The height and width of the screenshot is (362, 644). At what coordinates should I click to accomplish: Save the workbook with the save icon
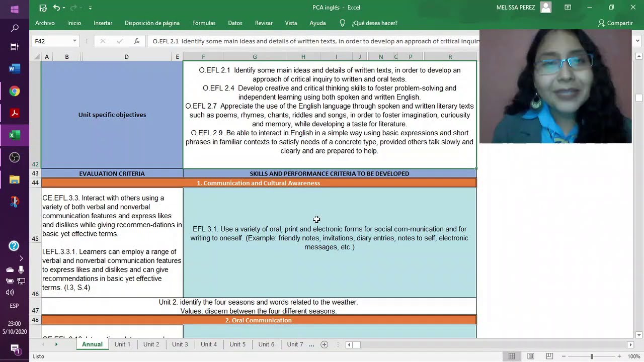pos(43,8)
